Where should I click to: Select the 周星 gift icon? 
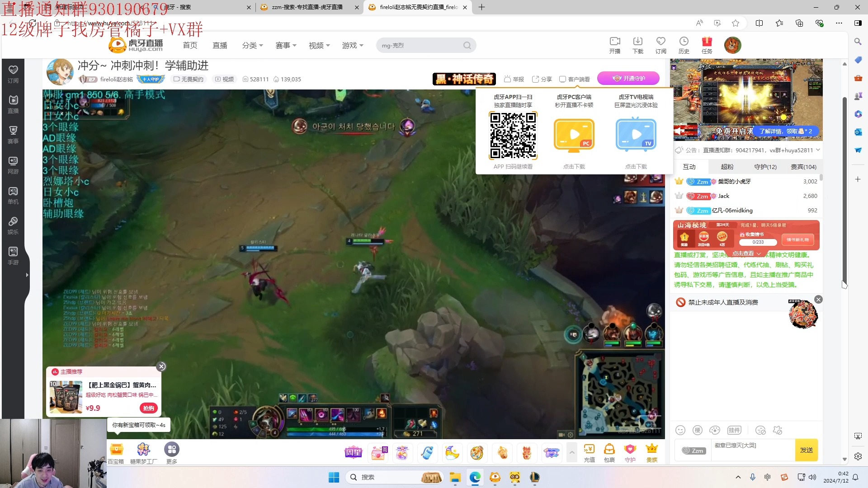point(354,452)
